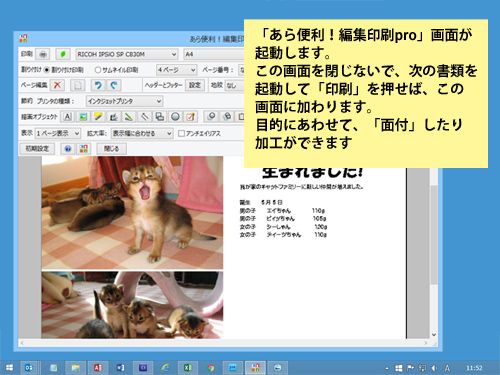Open the インクジェットプリンタ printer type dropdown
This screenshot has height=375, width=500.
(124, 101)
